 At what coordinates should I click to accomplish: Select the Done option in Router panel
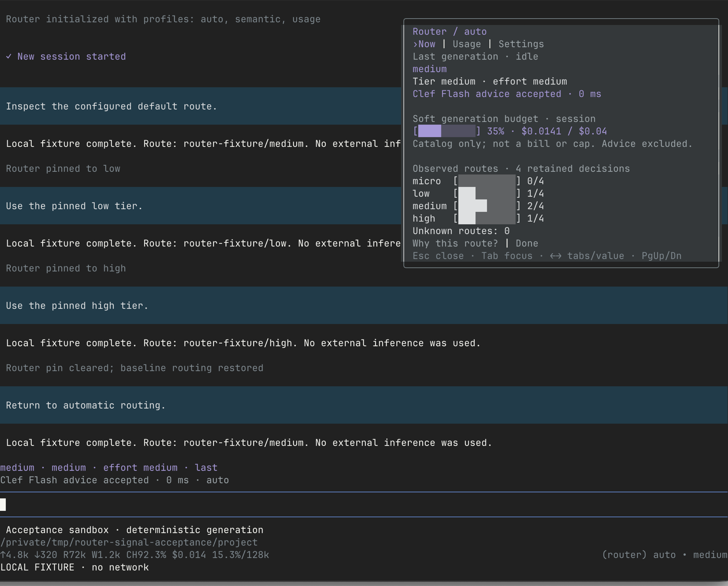[527, 243]
